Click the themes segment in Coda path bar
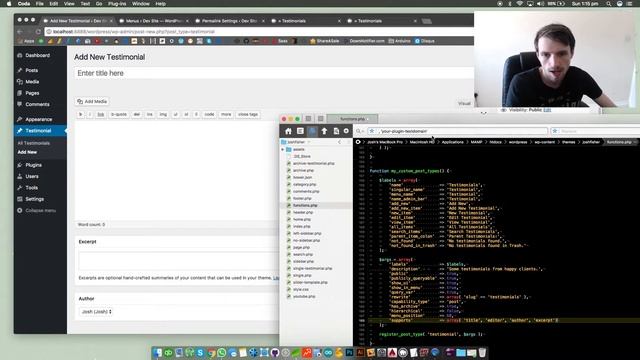The height and width of the screenshot is (360, 640). (x=568, y=142)
